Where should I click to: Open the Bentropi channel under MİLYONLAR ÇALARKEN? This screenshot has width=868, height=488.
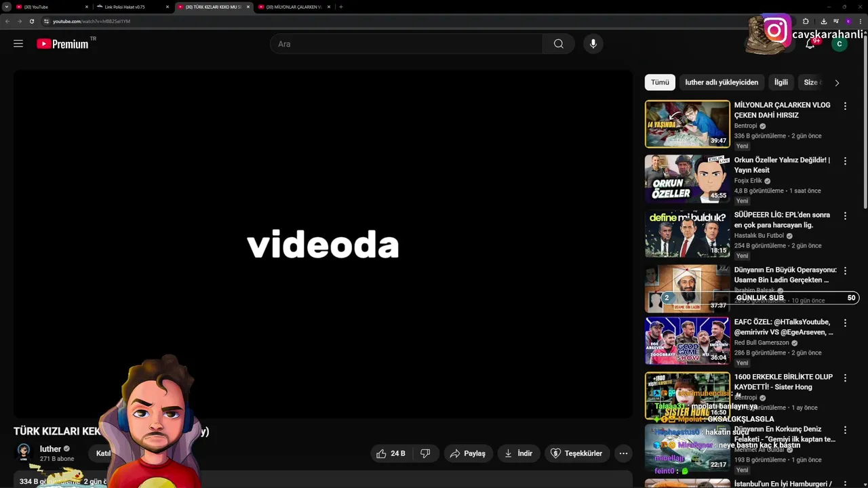(745, 126)
